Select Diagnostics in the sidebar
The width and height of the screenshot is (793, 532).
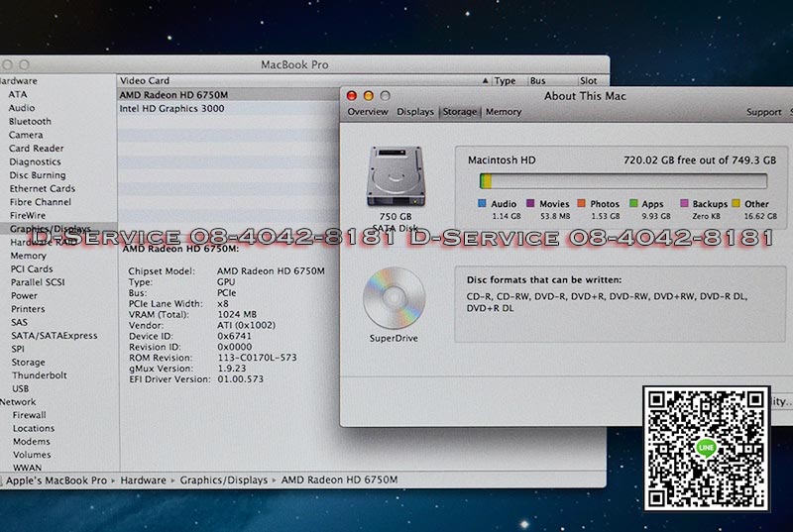(x=35, y=161)
